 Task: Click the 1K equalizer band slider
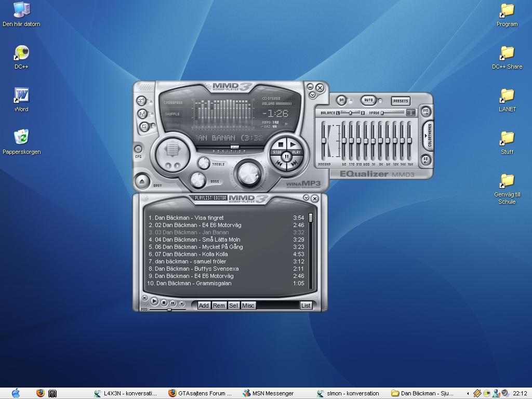tap(373, 140)
